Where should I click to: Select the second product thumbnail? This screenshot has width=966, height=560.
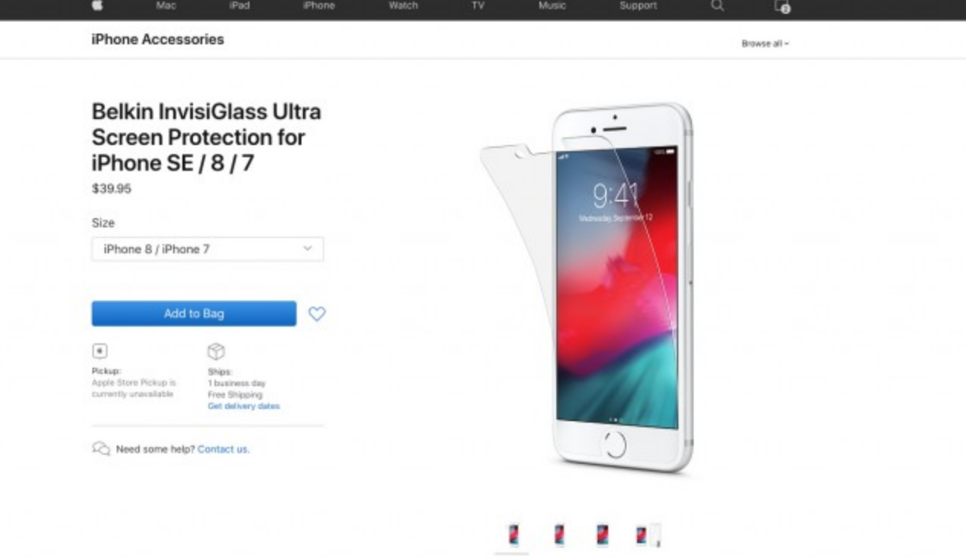[x=559, y=535]
